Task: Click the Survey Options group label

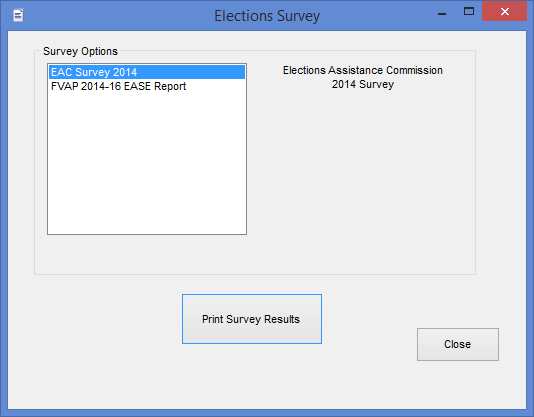Action: tap(80, 51)
